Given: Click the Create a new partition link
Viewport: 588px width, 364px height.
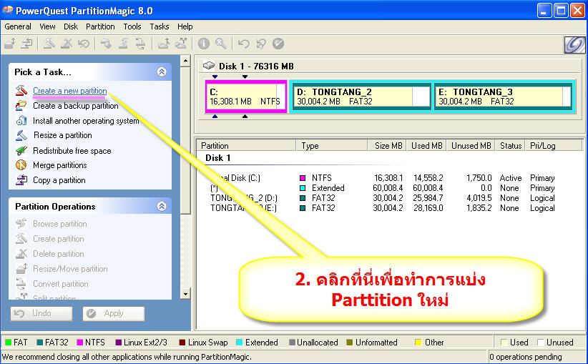Looking at the screenshot, I should point(70,91).
